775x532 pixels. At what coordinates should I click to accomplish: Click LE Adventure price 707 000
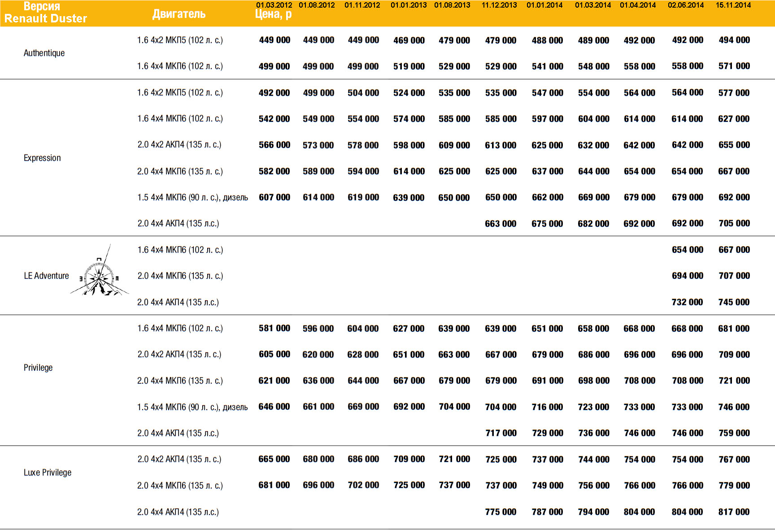(x=734, y=276)
